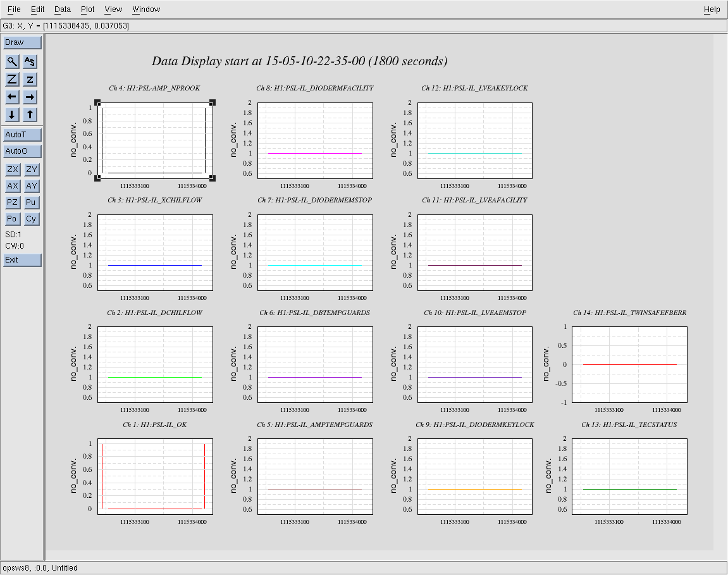Click the AutoO button
The image size is (728, 575).
22,151
